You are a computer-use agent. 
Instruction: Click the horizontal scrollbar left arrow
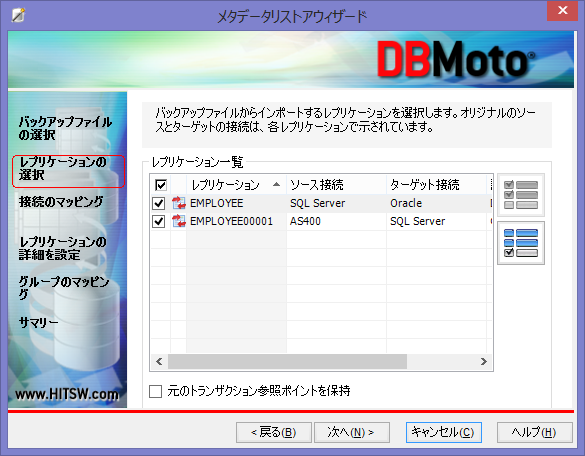tap(159, 362)
